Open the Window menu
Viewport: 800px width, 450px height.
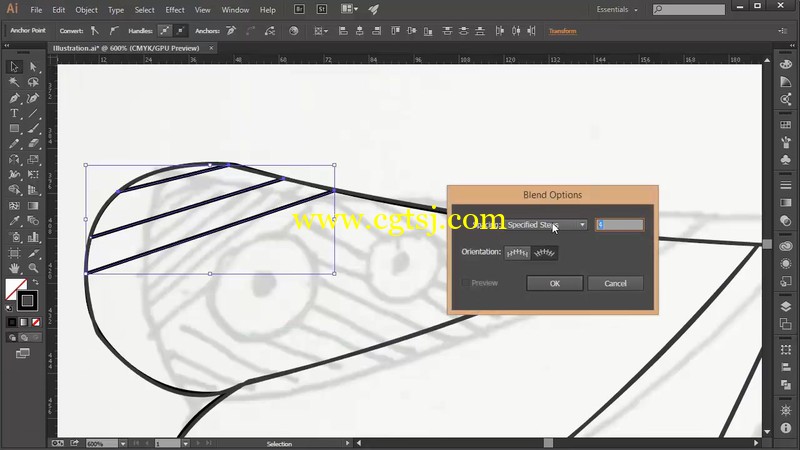pos(235,10)
